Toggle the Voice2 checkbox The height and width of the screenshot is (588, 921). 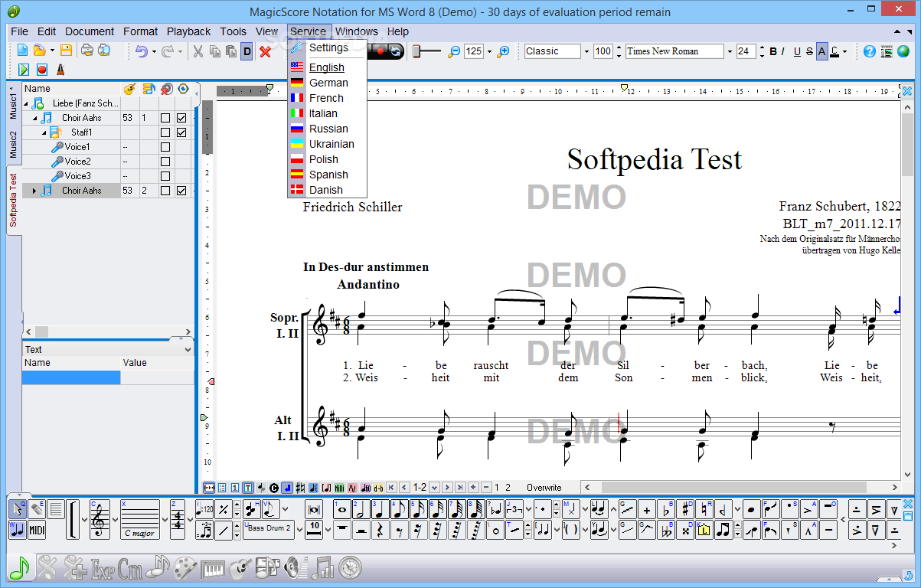pos(165,162)
